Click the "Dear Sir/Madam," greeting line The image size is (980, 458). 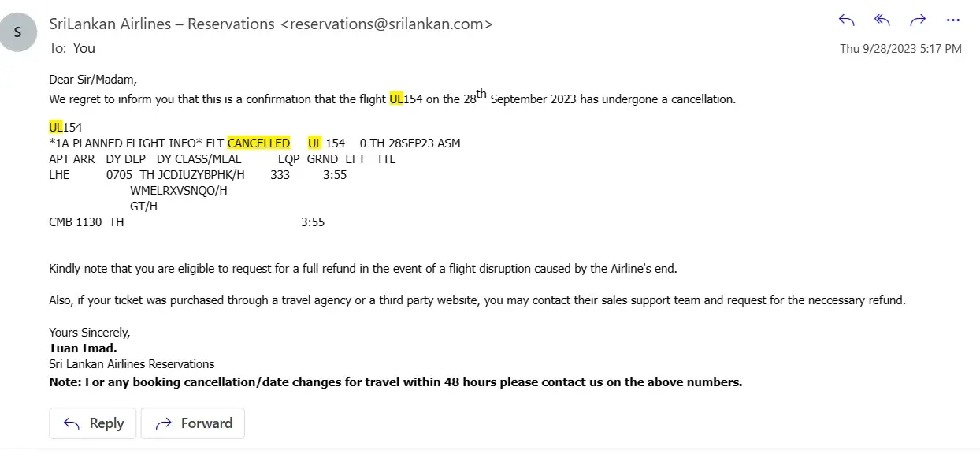pyautogui.click(x=93, y=79)
